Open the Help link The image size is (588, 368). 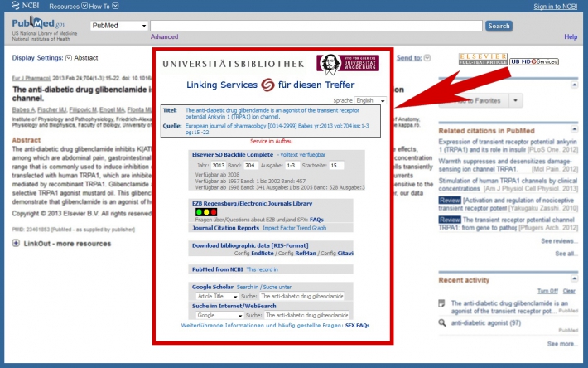[x=571, y=36]
